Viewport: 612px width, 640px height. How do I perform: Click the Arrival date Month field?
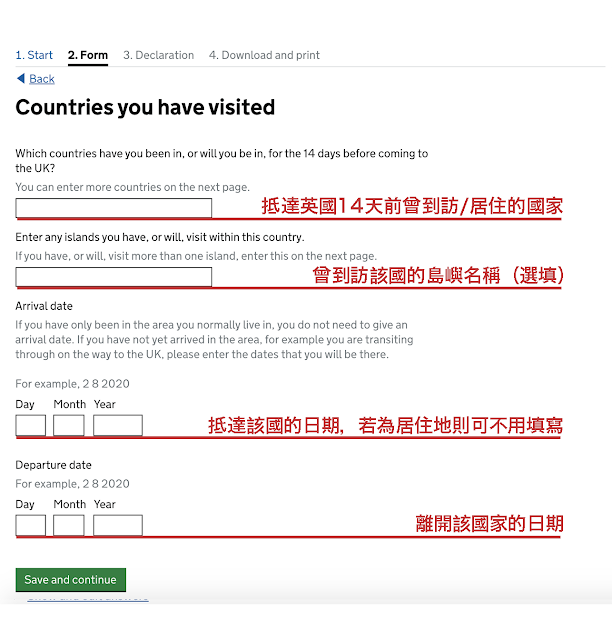pos(69,426)
